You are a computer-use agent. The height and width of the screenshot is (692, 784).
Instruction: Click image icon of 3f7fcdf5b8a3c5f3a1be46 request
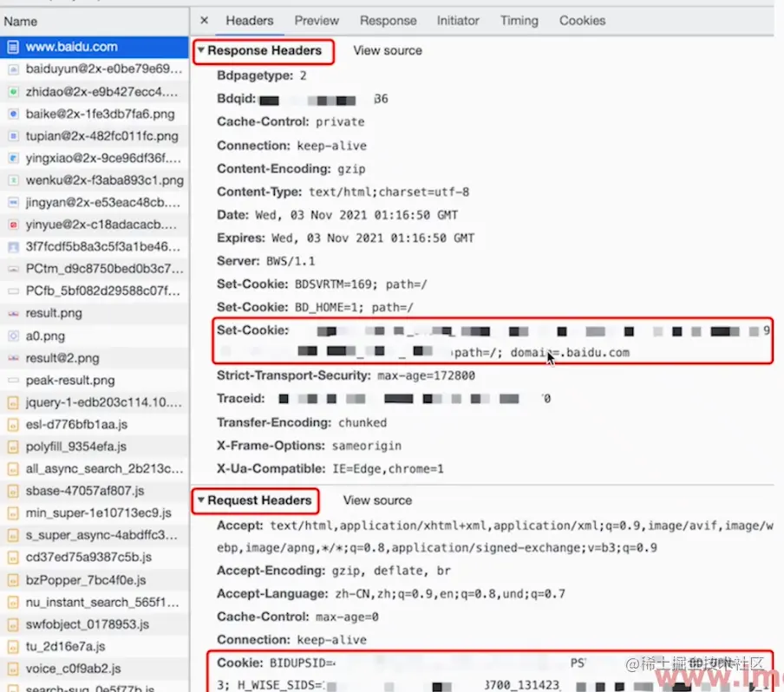(14, 246)
